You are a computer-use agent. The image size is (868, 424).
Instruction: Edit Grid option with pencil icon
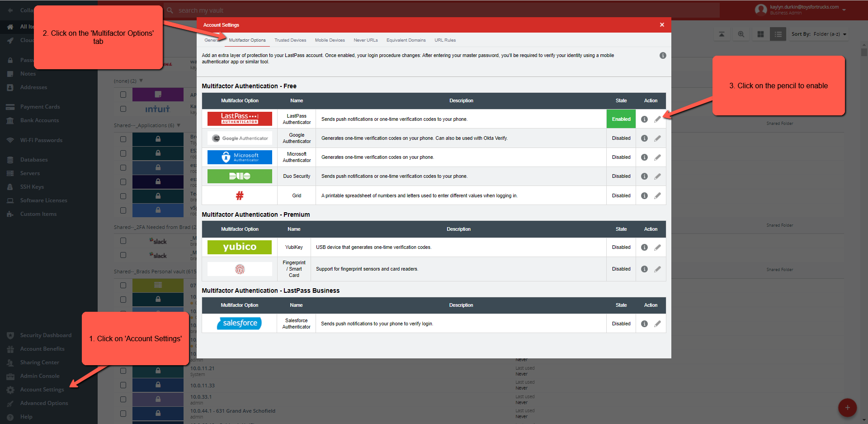[657, 196]
